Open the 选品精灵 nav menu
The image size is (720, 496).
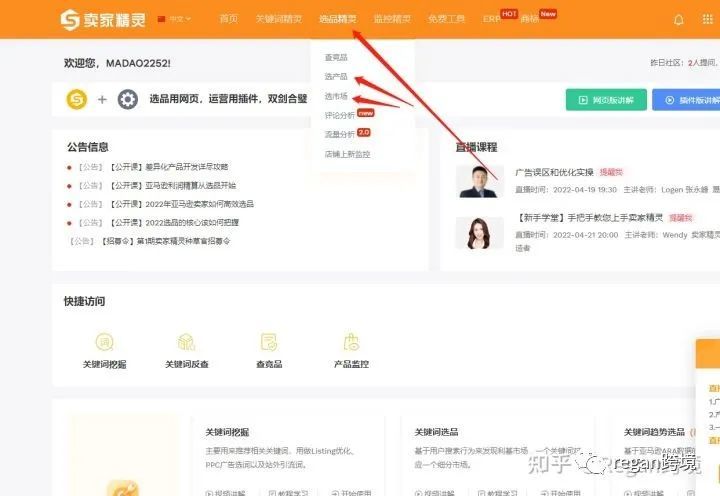338,19
